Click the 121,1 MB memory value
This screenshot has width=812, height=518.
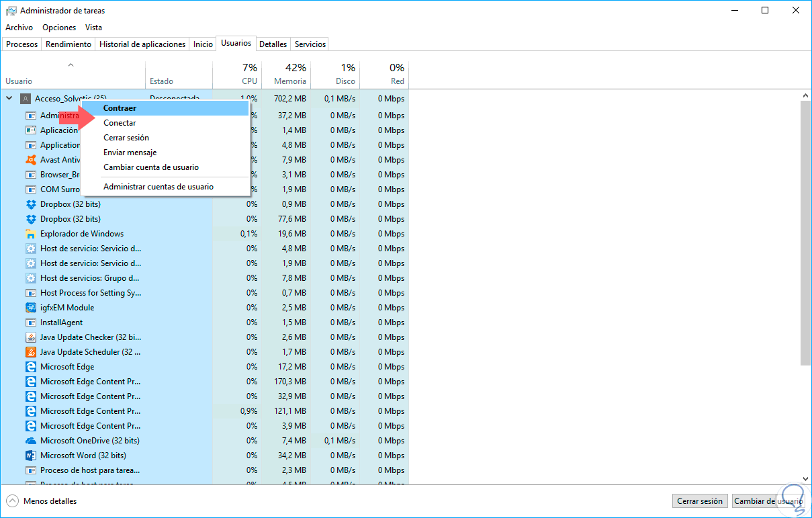click(290, 411)
